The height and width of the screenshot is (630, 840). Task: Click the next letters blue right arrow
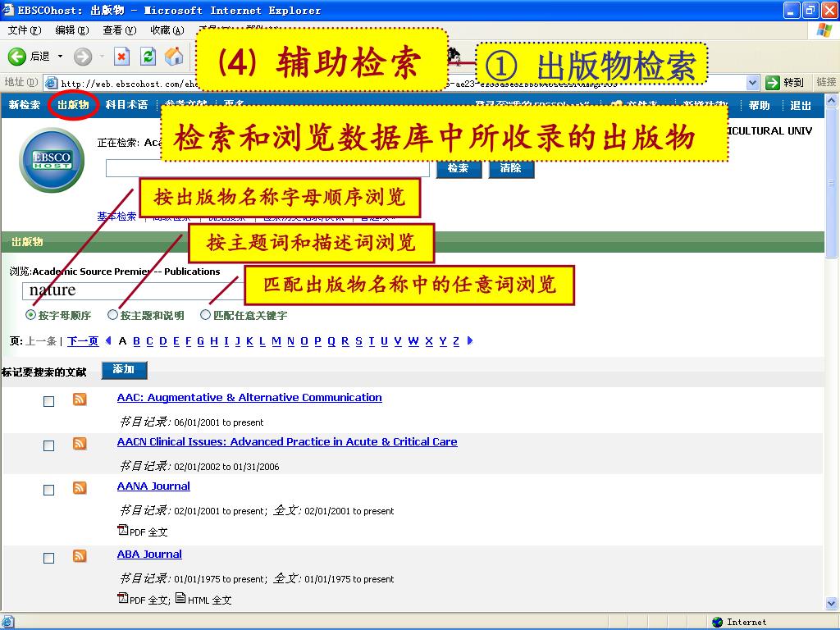tap(470, 340)
